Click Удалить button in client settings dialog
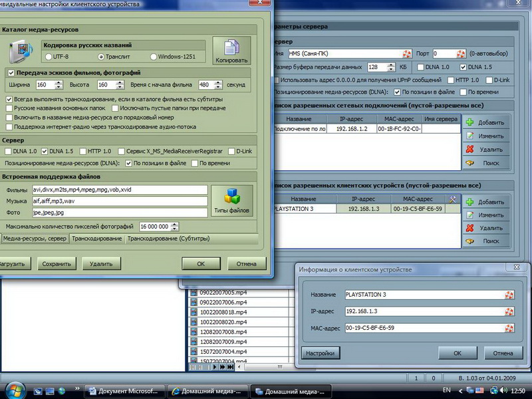The height and width of the screenshot is (399, 532). coord(101,263)
